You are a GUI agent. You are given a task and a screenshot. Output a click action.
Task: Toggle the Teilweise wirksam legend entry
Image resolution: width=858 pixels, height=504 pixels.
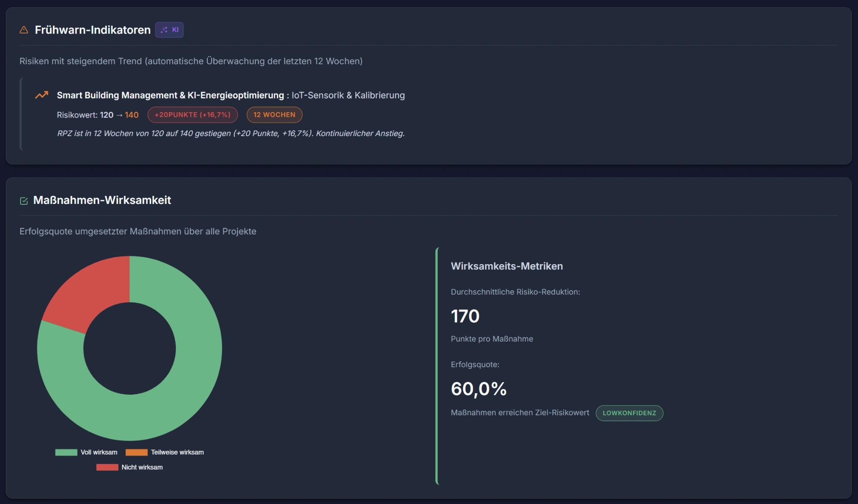coord(177,452)
